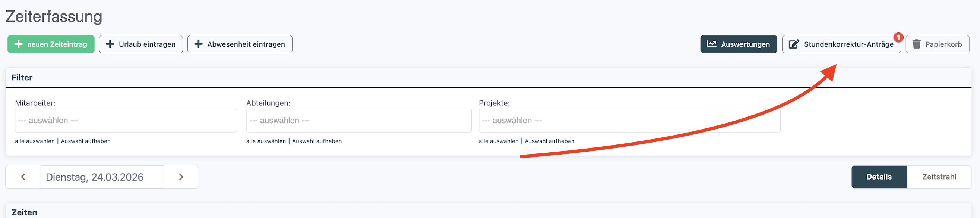Click alle auswählen under Abteilungen
Screen dimensions: 980x218
pos(266,141)
